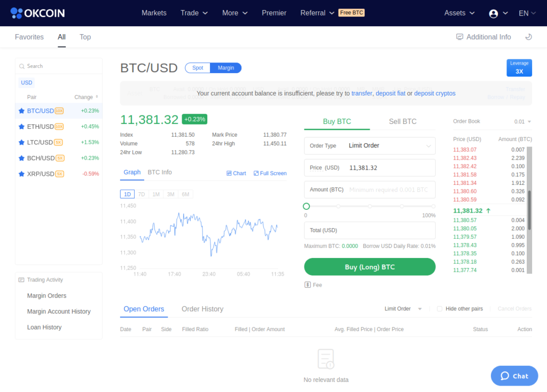The height and width of the screenshot is (392, 547).
Task: Open the user account profile icon
Action: [x=493, y=13]
